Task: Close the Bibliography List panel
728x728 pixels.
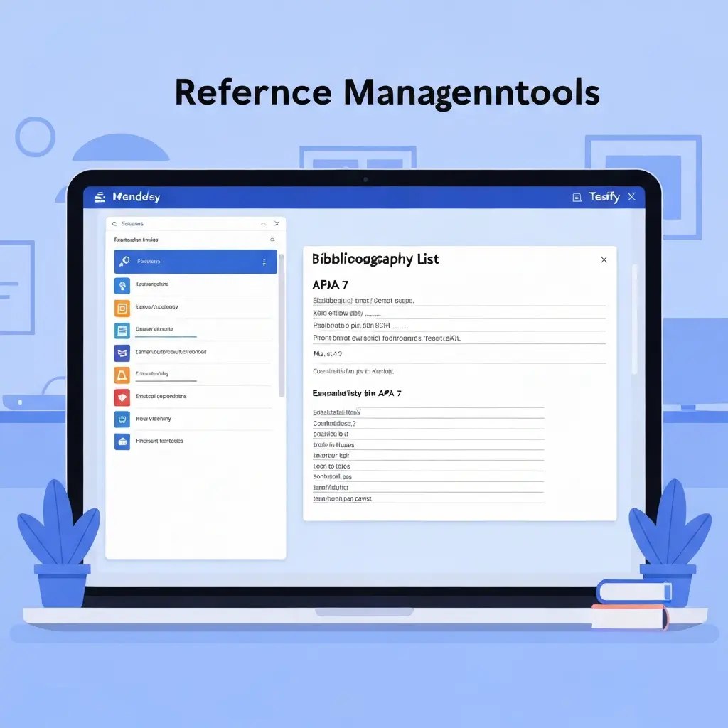Action: pos(604,259)
